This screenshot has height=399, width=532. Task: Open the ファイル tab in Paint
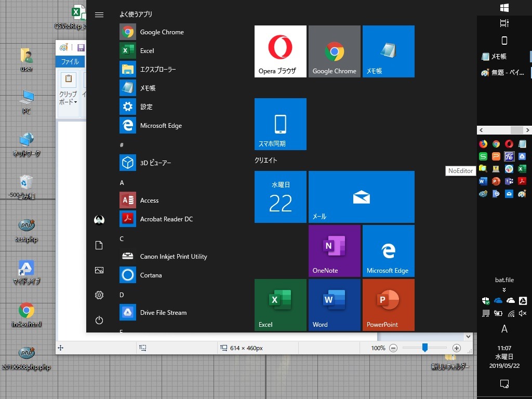(x=70, y=61)
